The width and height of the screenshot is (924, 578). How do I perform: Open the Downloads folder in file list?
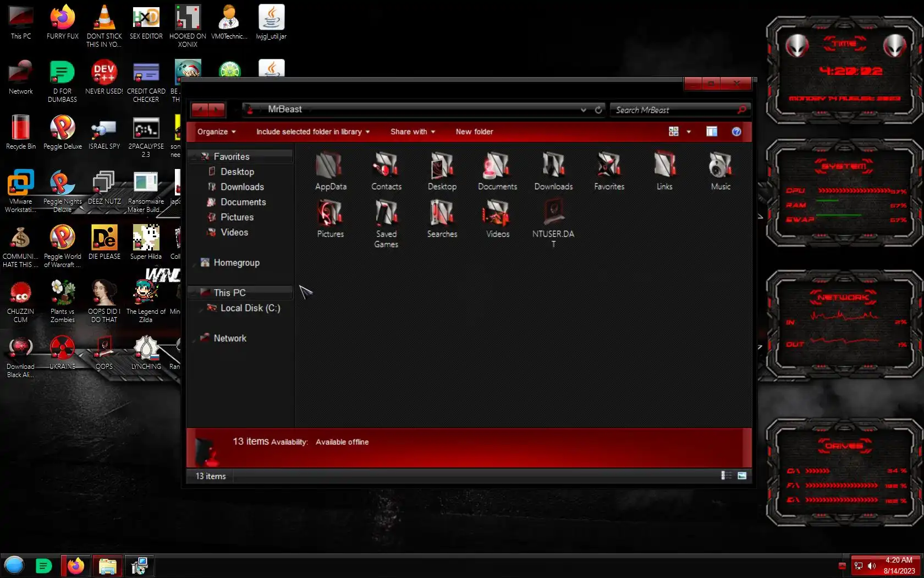[x=553, y=171]
